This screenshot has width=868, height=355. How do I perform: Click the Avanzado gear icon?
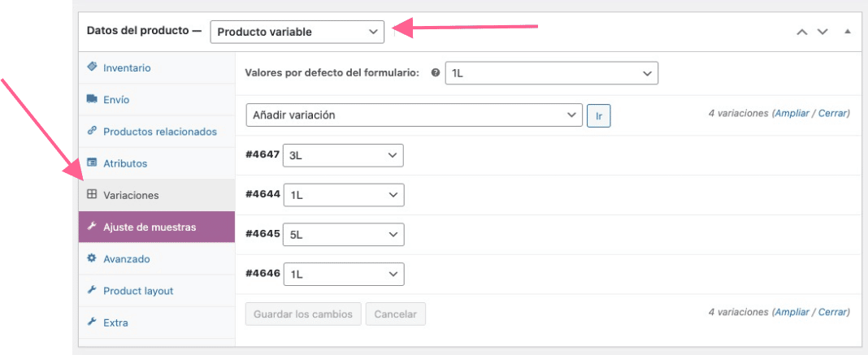pos(92,258)
